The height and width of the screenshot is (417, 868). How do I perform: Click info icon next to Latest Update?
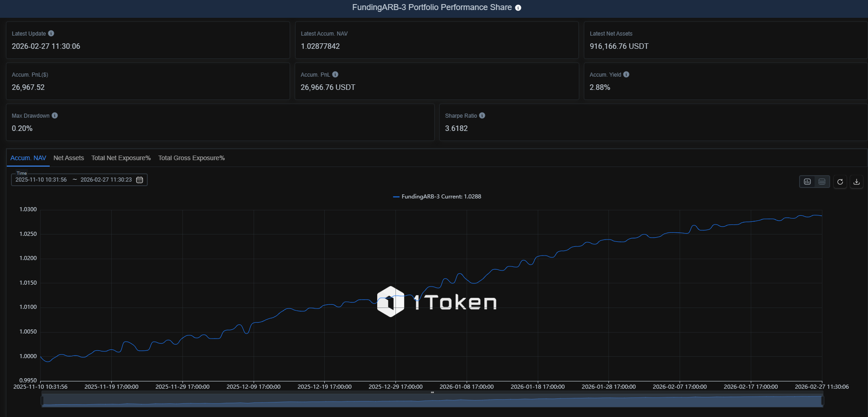tap(51, 33)
